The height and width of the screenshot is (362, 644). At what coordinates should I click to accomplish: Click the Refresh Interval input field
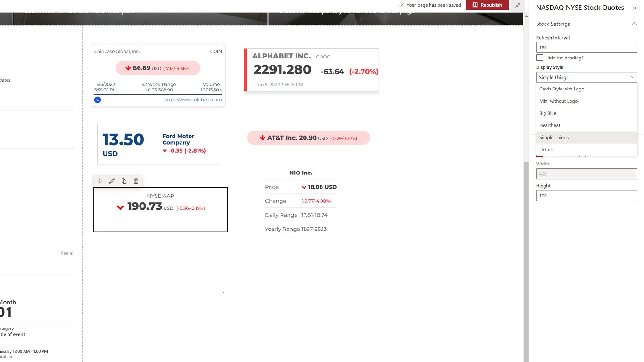click(586, 48)
